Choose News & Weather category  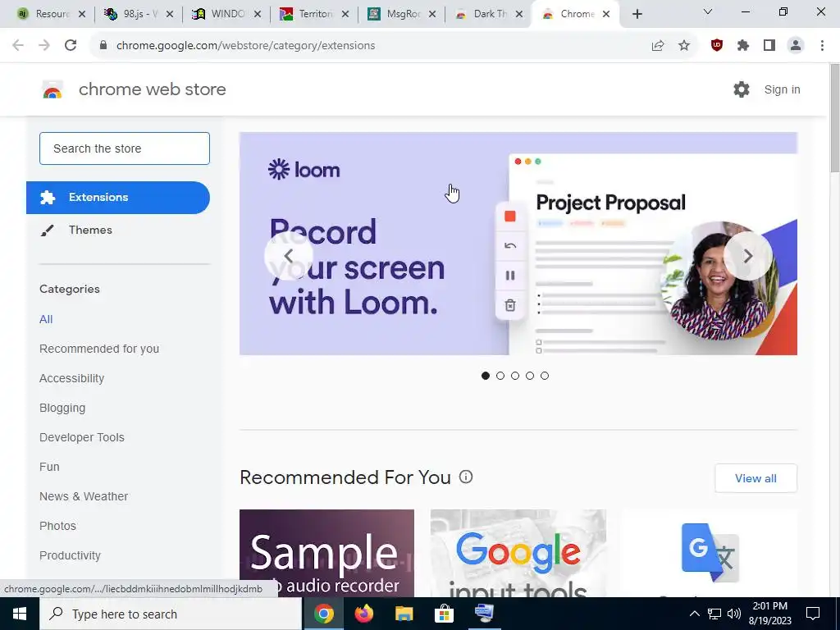[84, 496]
